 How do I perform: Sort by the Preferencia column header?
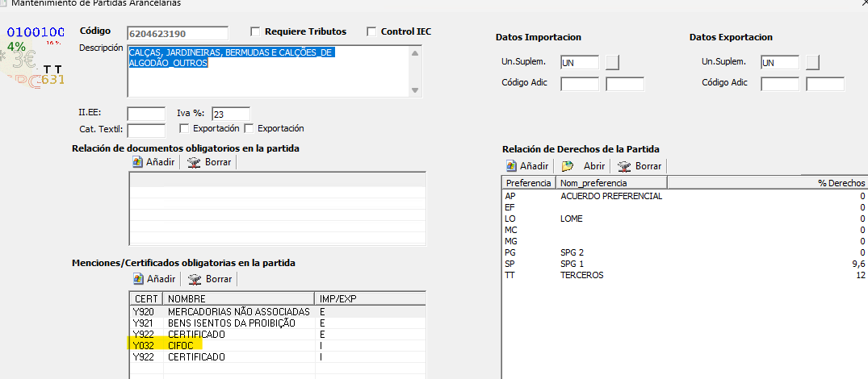coord(528,183)
